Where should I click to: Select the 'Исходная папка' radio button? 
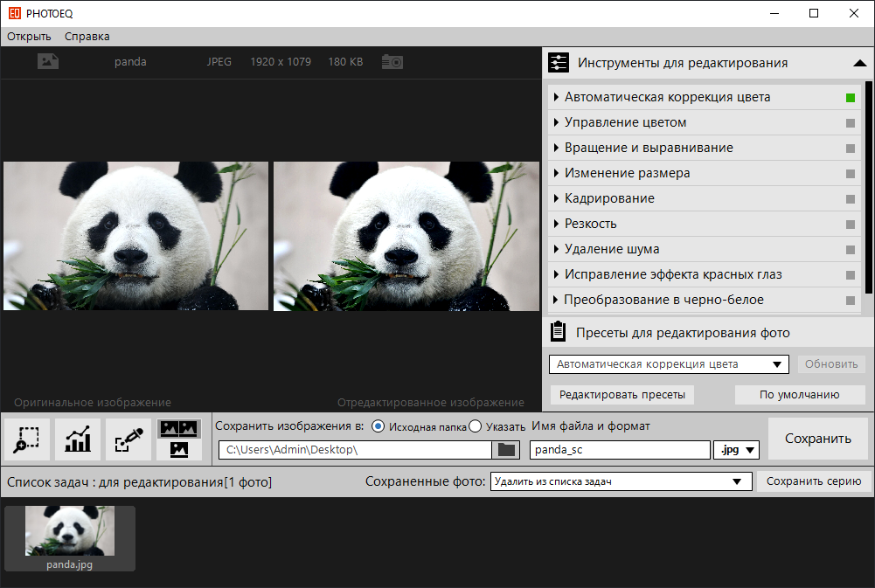pyautogui.click(x=378, y=426)
